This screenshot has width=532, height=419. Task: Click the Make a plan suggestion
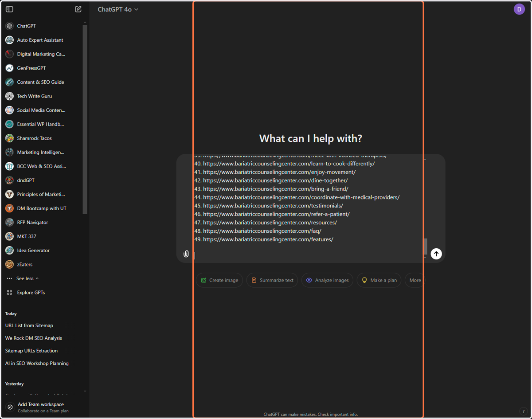pos(379,280)
